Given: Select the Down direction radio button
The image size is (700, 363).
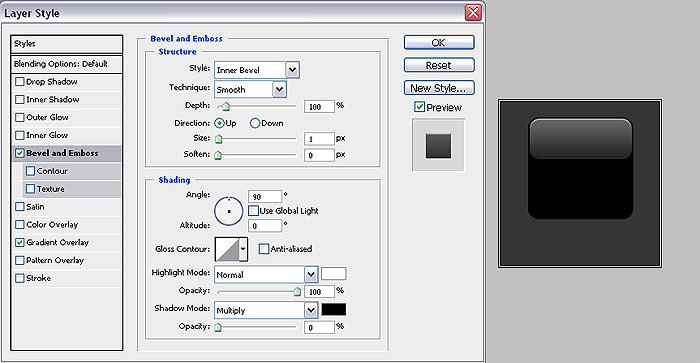Looking at the screenshot, I should click(255, 123).
